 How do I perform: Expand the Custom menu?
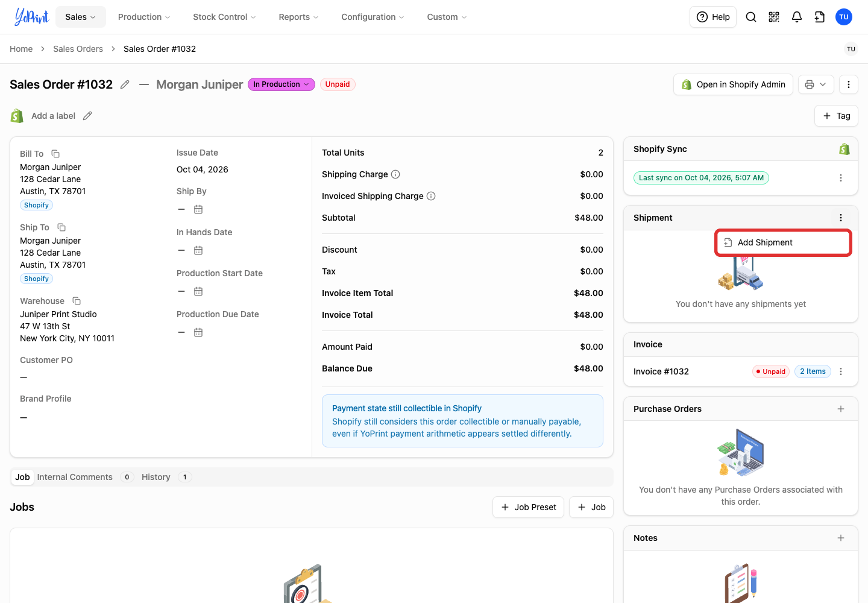click(447, 17)
